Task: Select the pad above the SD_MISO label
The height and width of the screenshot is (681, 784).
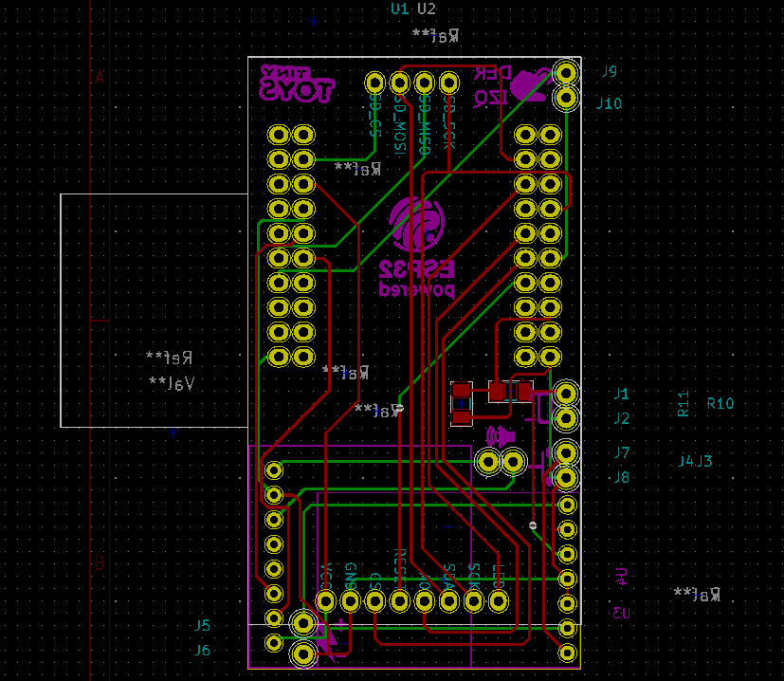Action: click(x=424, y=83)
